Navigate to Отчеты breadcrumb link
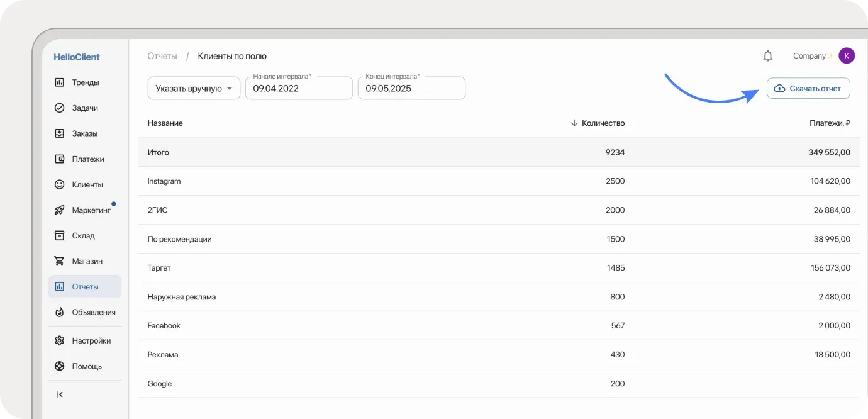This screenshot has width=868, height=419. tap(162, 56)
